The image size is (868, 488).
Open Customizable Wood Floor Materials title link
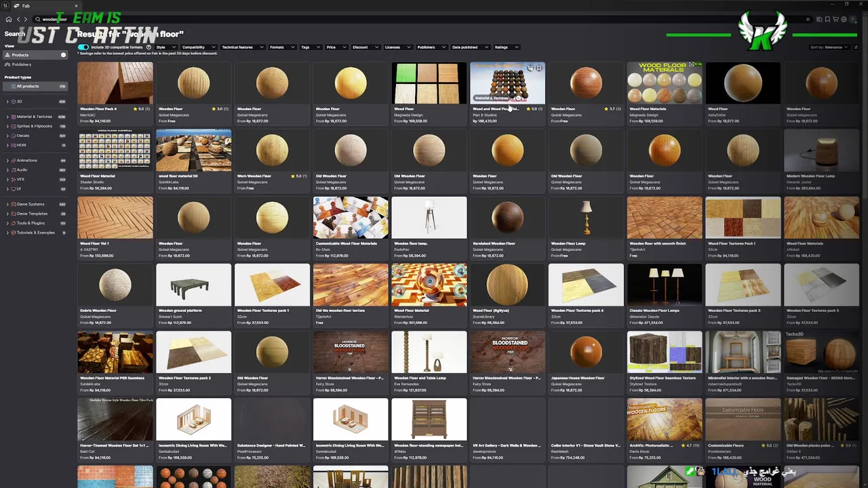pos(347,243)
